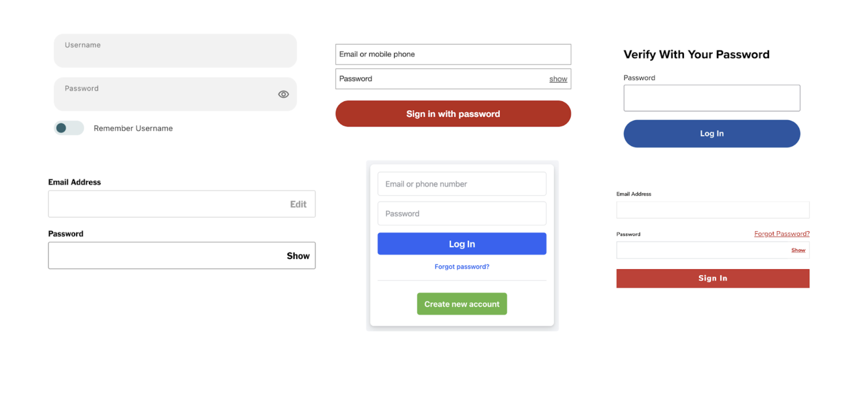Viewport: 868px width, 407px height.
Task: Click the small red Show link
Action: (798, 250)
